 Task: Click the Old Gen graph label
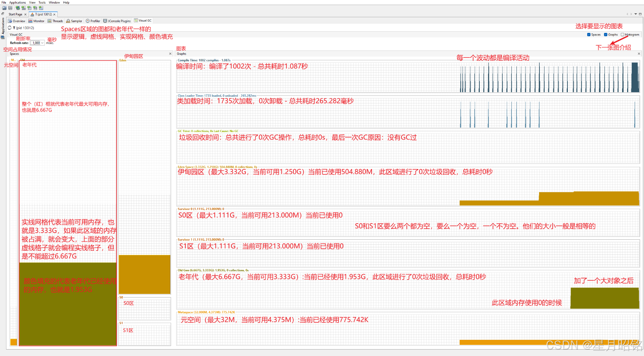[x=213, y=270]
